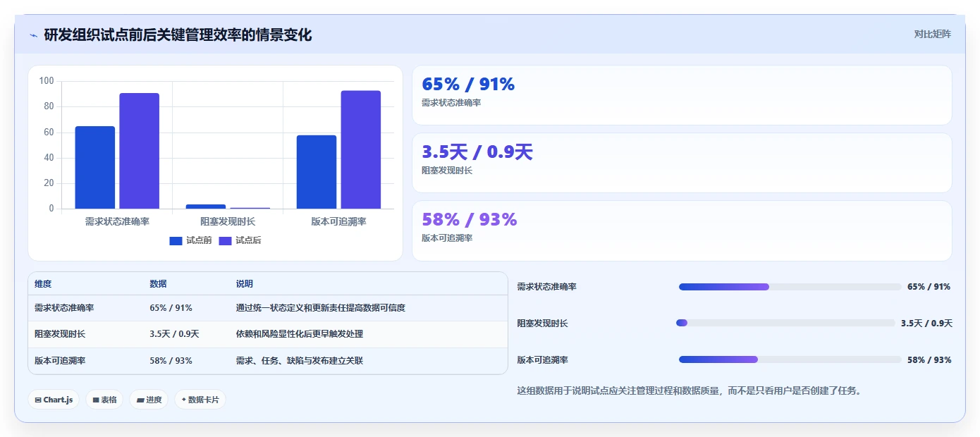Click the table cell 3.5天 / 0.9天

(x=174, y=334)
